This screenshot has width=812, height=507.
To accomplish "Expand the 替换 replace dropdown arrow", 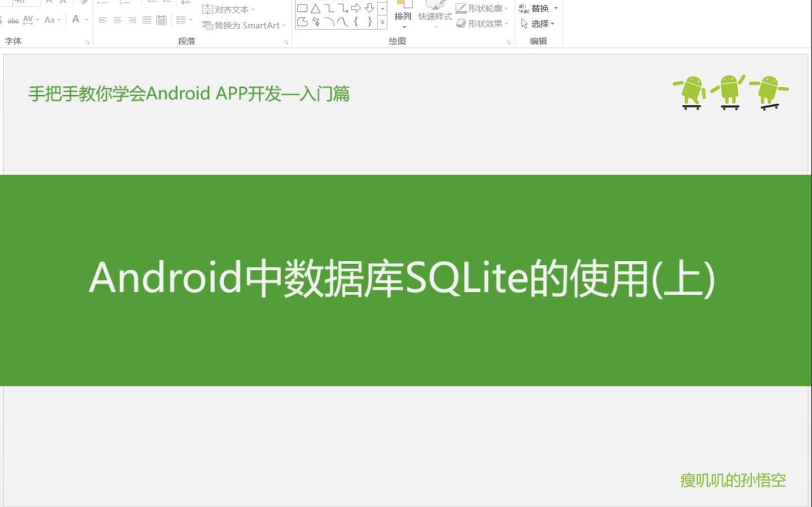I will (556, 8).
